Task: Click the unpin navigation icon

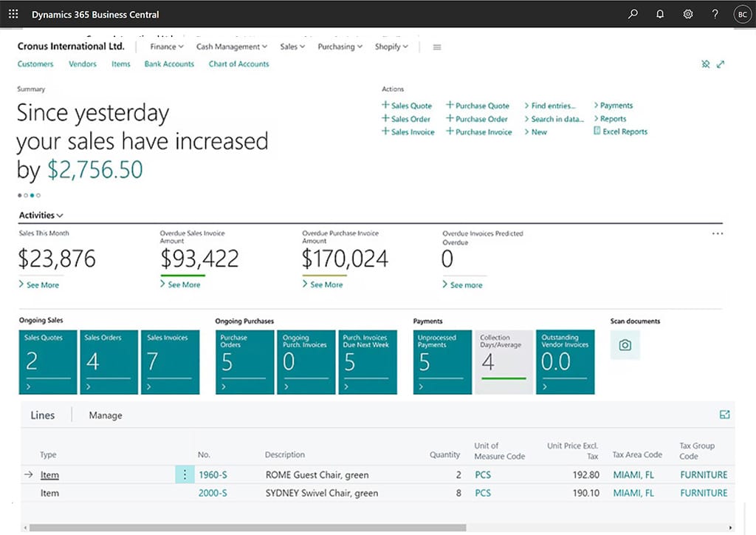Action: [x=705, y=64]
